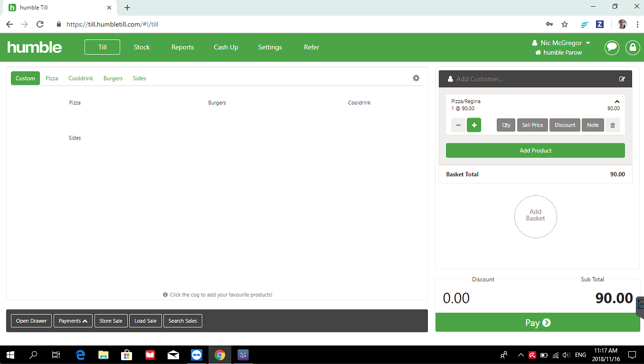The height and width of the screenshot is (364, 644).
Task: Select Pizza favourite tile
Action: 75,103
